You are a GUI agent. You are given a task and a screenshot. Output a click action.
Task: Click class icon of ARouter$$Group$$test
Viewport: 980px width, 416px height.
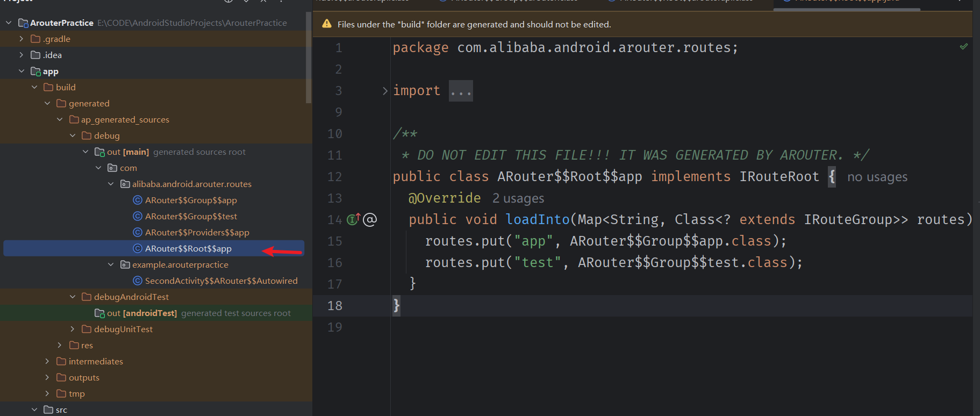click(x=138, y=216)
